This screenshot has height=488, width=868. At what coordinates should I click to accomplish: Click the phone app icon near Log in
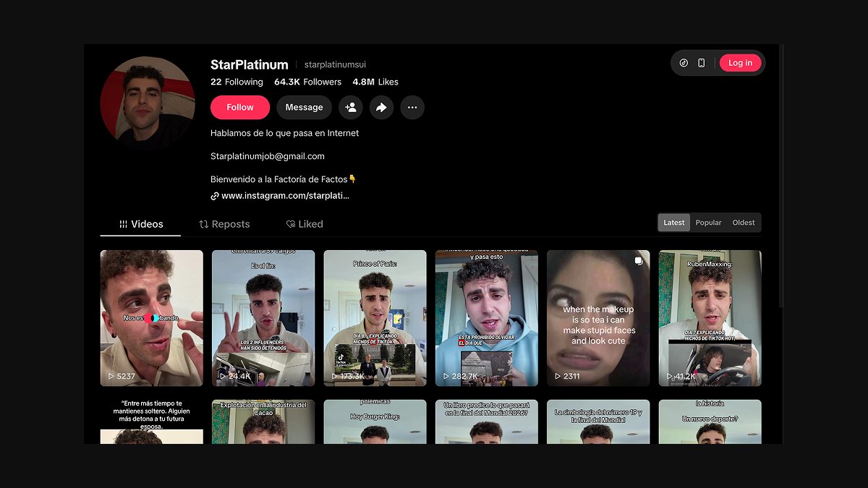pyautogui.click(x=701, y=63)
